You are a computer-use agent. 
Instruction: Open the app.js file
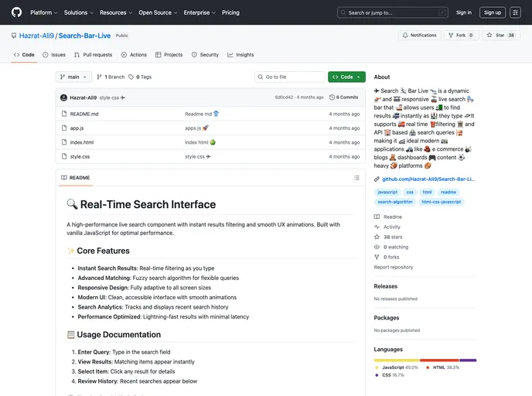tap(77, 128)
